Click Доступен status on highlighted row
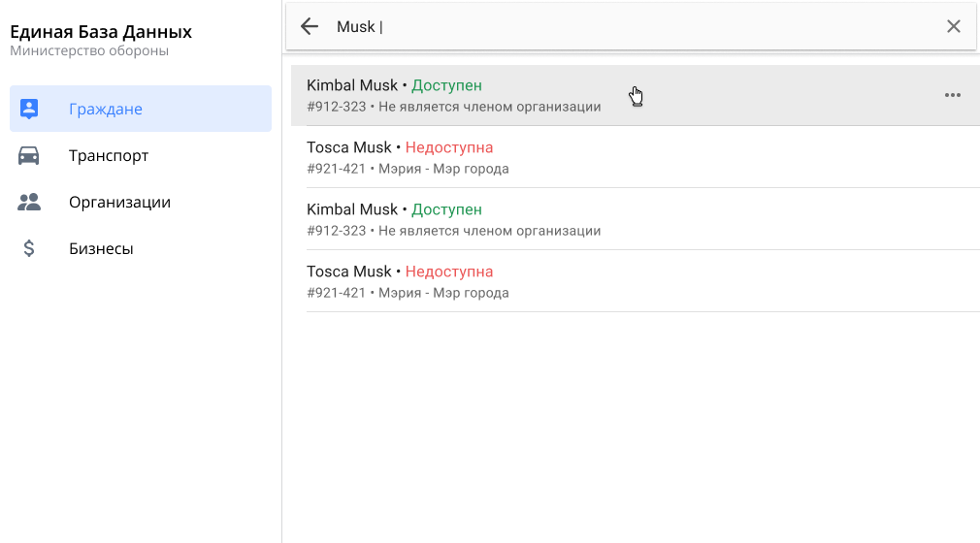 [x=446, y=85]
